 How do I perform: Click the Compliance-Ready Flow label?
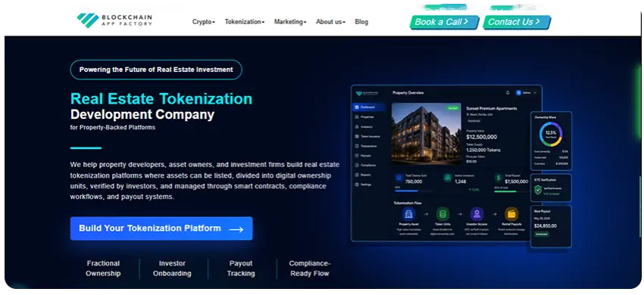pos(310,269)
